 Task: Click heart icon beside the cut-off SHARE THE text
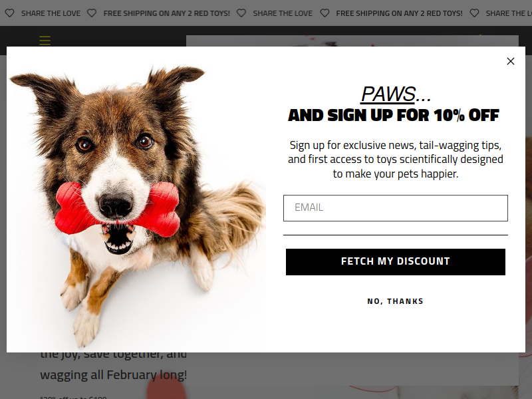[474, 13]
